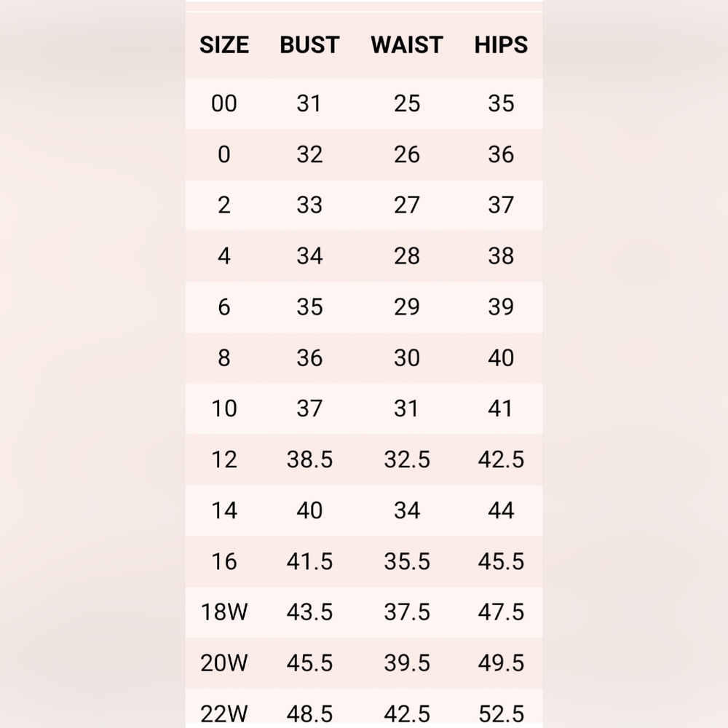The image size is (728, 728).
Task: Click the 49.5 hips measurement
Action: 501,663
